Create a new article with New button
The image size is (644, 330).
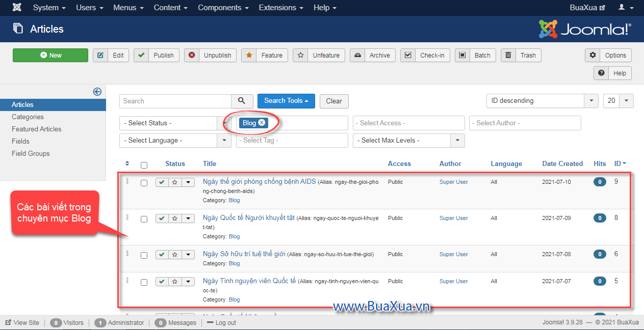(x=50, y=56)
